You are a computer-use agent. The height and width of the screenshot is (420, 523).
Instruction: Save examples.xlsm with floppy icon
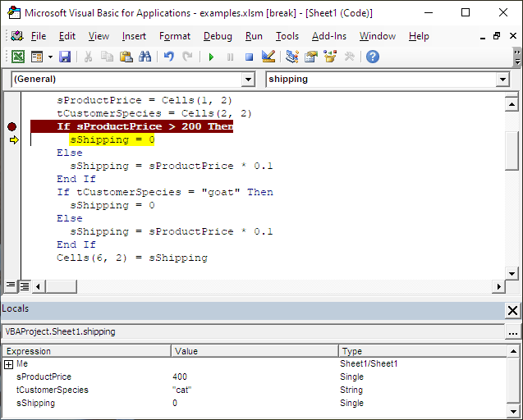click(x=65, y=57)
